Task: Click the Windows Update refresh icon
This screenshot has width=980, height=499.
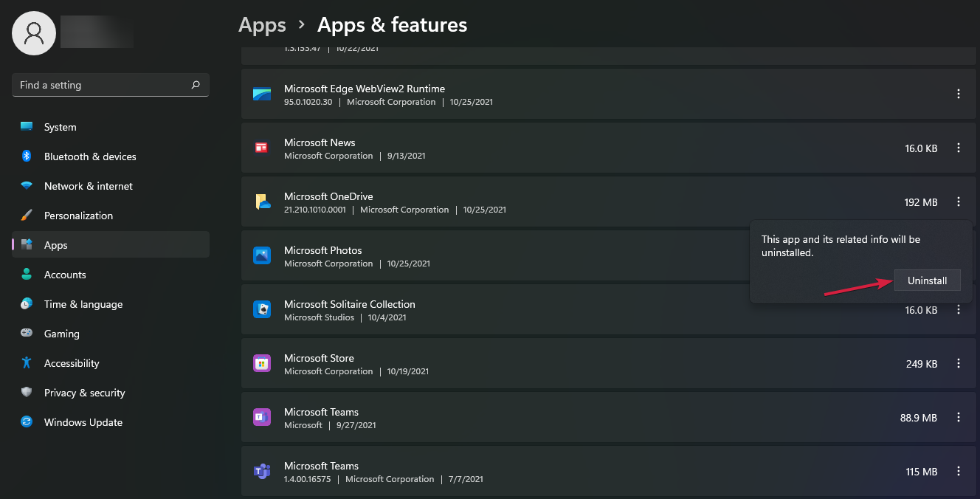Action: point(27,422)
